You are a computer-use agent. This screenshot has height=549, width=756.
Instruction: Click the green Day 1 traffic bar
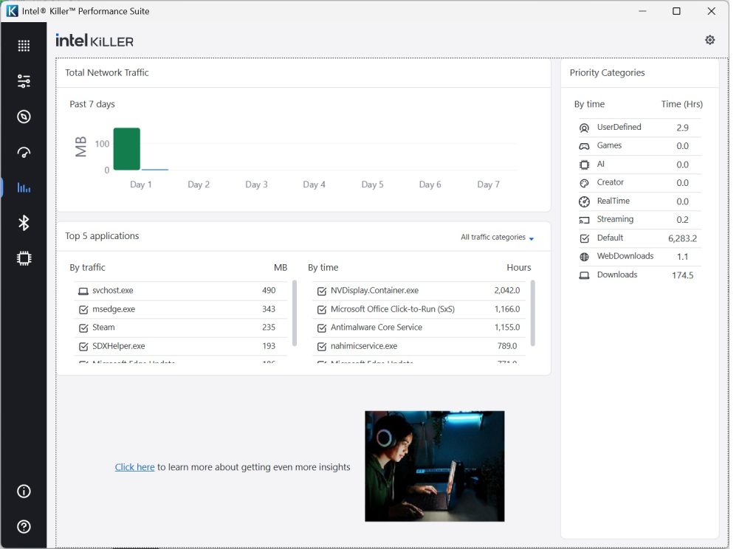pos(127,149)
